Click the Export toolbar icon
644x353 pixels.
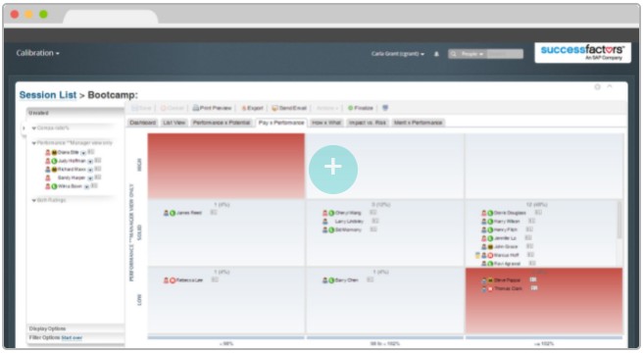(243, 108)
